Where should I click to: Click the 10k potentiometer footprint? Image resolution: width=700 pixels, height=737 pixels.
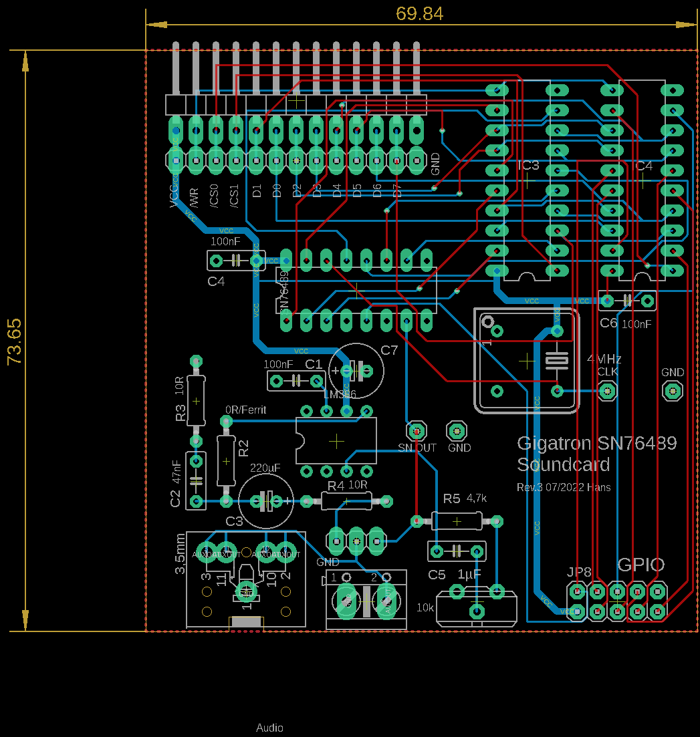476,608
